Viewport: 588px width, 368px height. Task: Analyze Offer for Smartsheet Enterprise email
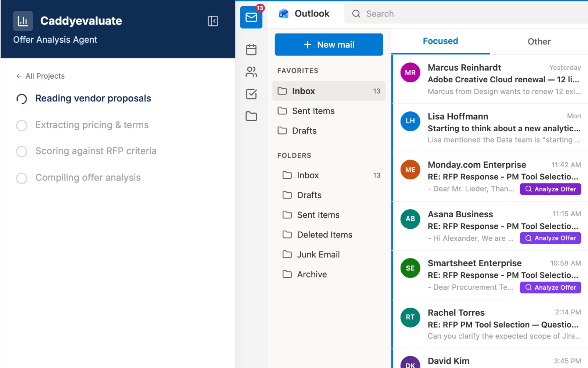coord(550,287)
